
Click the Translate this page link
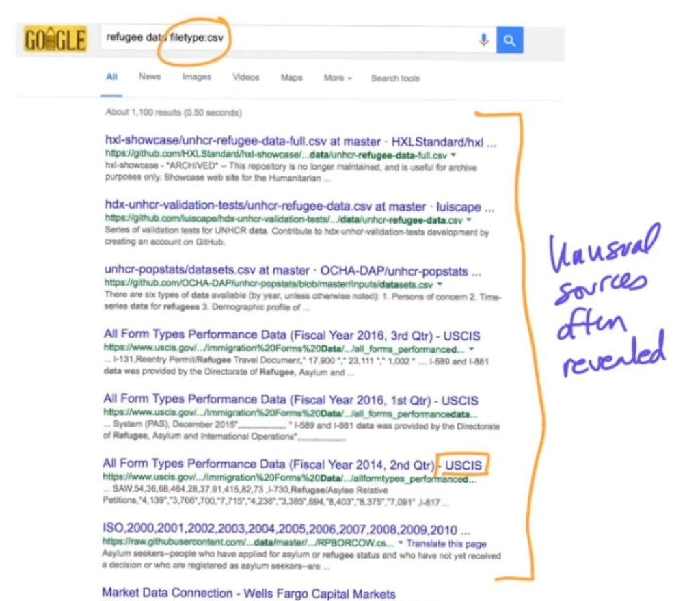[446, 544]
